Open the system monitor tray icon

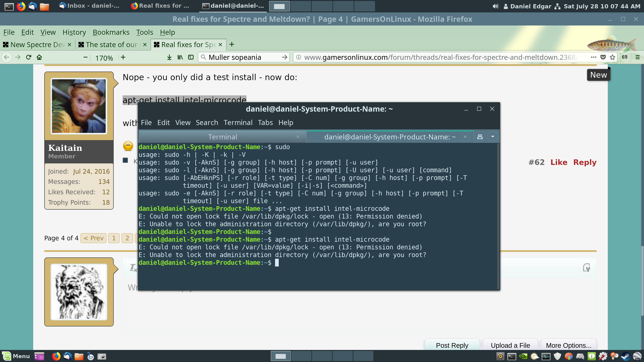tap(546, 356)
